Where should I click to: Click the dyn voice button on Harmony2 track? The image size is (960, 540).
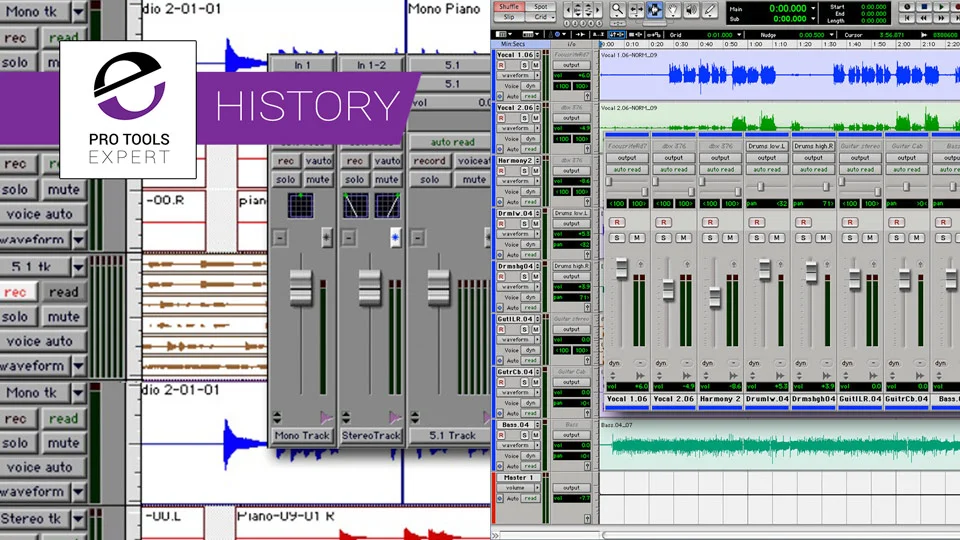(x=530, y=192)
